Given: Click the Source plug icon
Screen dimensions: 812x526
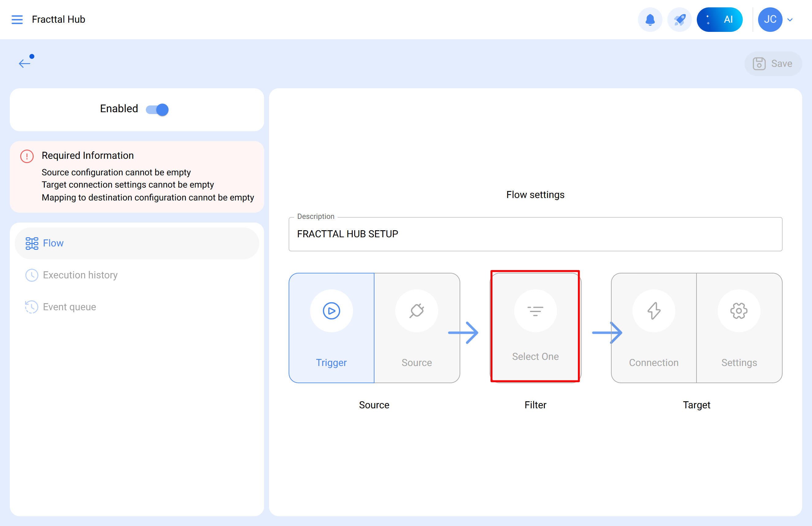Looking at the screenshot, I should coord(416,311).
